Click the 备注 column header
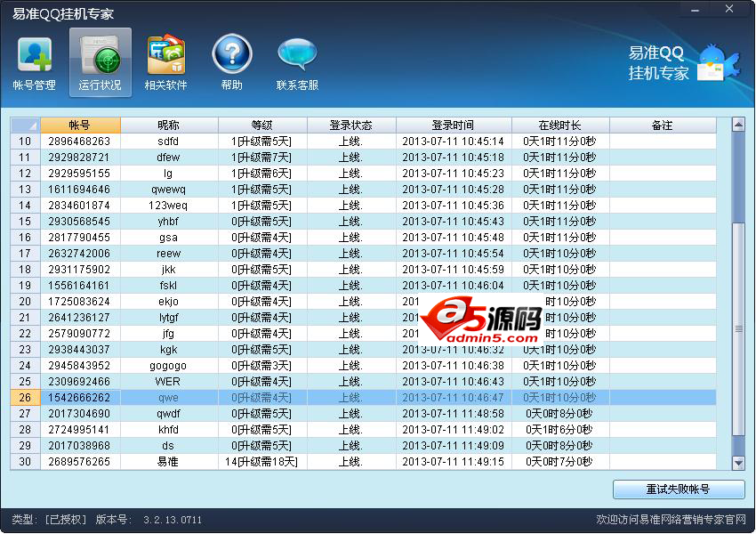The width and height of the screenshot is (756, 534). pyautogui.click(x=663, y=125)
